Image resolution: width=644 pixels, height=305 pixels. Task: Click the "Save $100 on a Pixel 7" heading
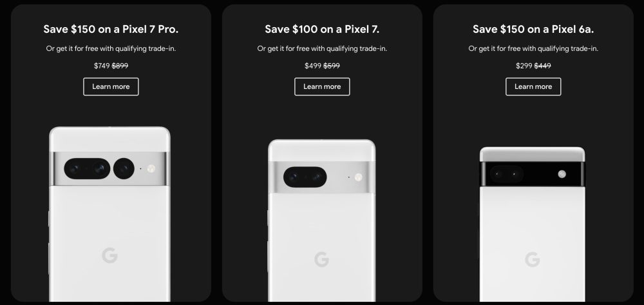pyautogui.click(x=322, y=29)
